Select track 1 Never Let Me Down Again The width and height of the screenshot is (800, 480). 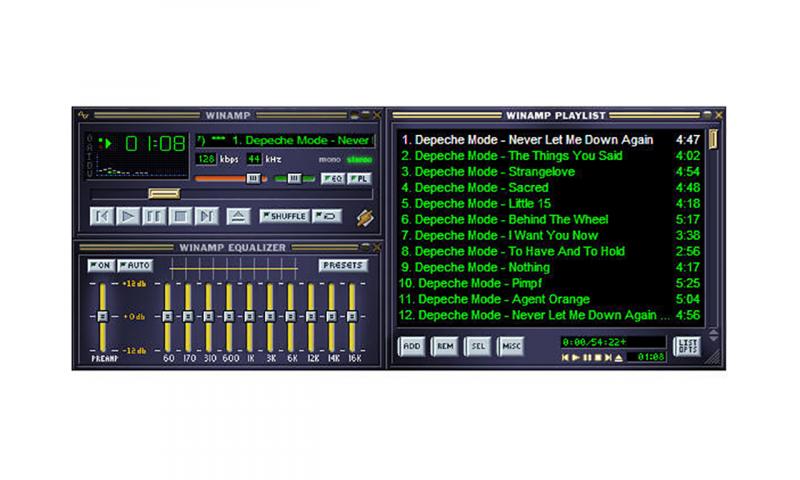click(551, 140)
